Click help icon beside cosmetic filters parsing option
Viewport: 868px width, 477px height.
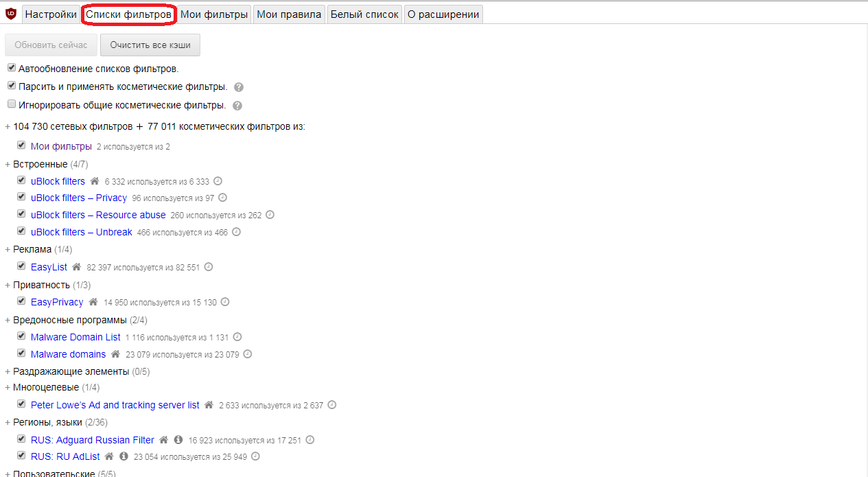point(239,88)
